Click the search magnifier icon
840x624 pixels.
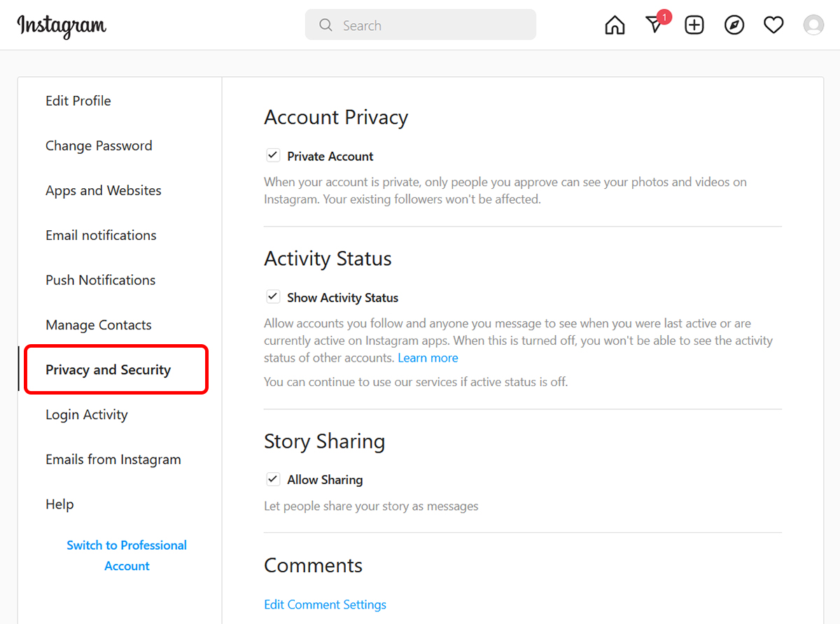[x=325, y=26]
